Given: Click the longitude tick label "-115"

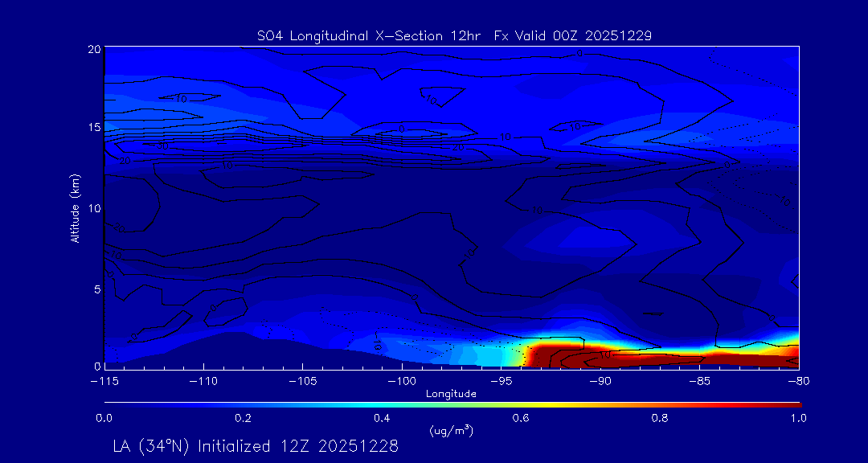Looking at the screenshot, I should (x=104, y=381).
